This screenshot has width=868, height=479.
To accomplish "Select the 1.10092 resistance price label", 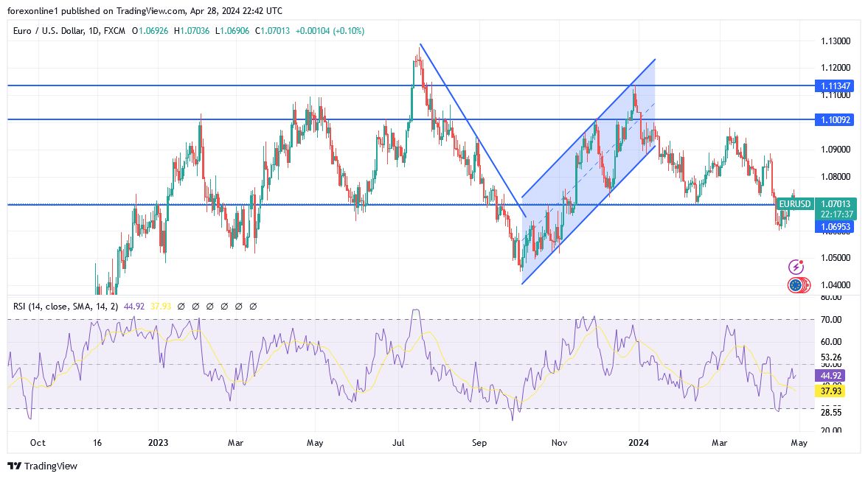I will [837, 119].
